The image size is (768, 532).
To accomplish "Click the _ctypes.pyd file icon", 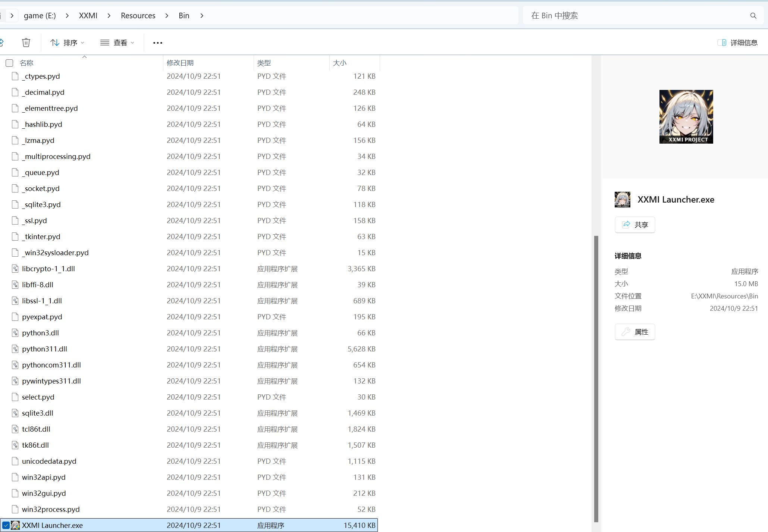I will (x=15, y=76).
